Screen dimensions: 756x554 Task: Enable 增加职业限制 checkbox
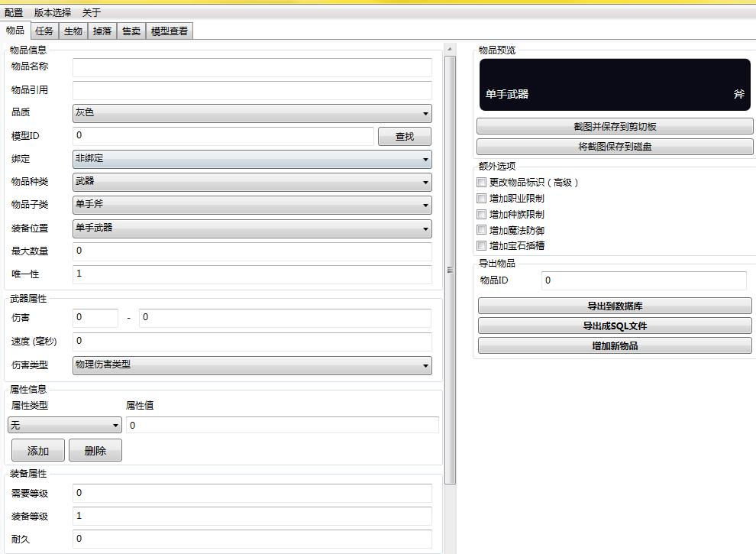(x=481, y=198)
